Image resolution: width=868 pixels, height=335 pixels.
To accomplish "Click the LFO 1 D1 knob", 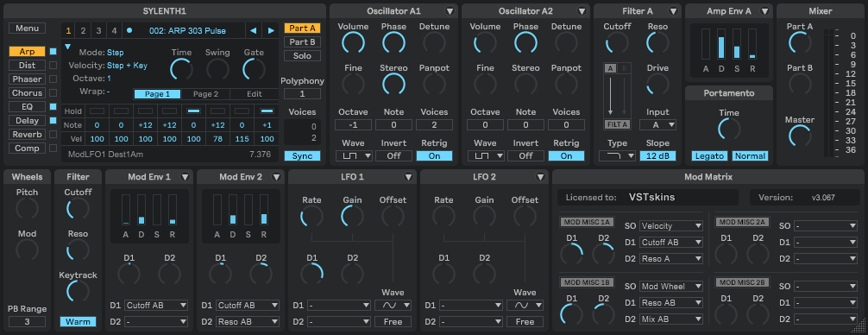I will click(x=311, y=274).
